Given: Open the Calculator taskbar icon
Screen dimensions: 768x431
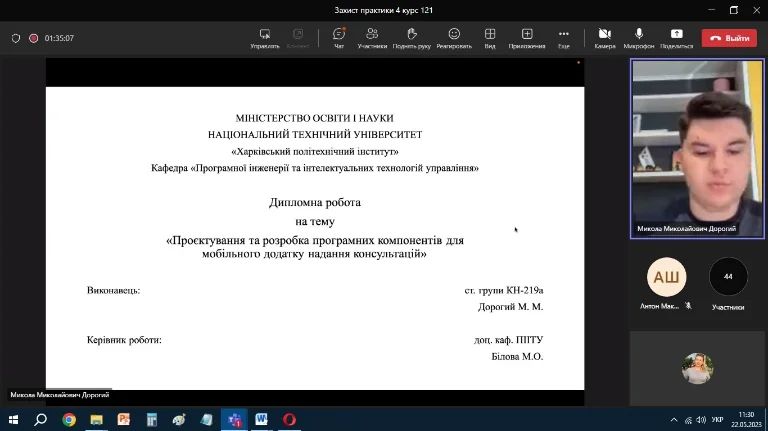Looking at the screenshot, I should [x=152, y=420].
